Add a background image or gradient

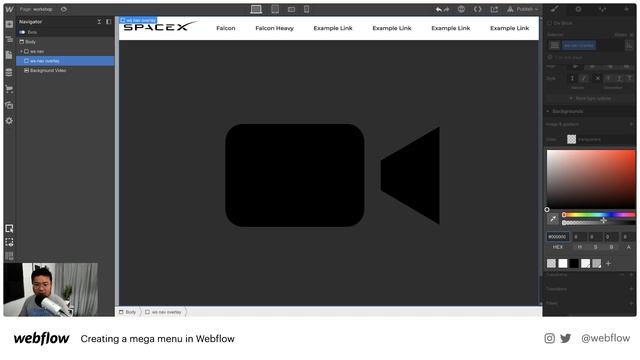631,124
